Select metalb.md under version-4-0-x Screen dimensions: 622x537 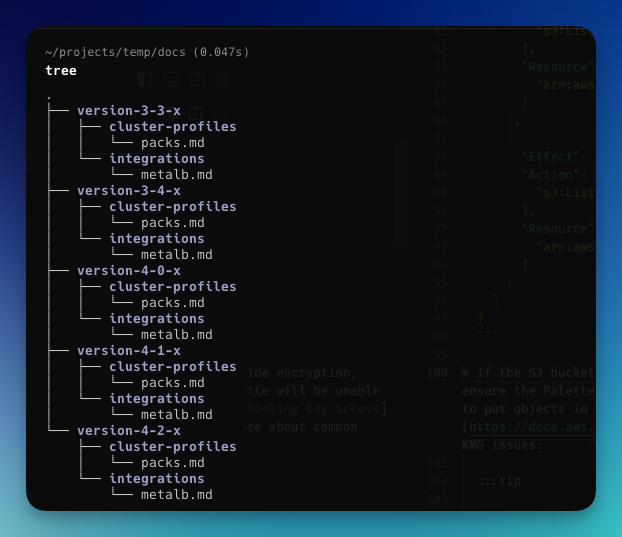[177, 335]
